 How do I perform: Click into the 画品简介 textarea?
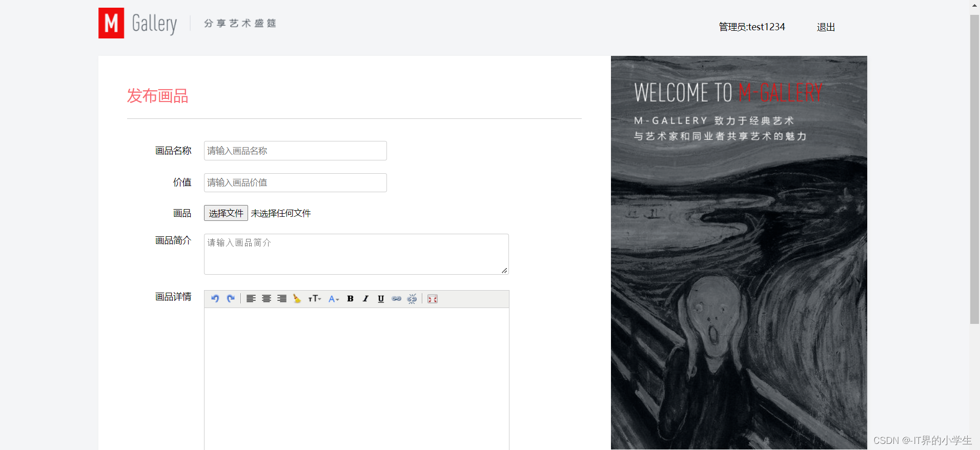[x=356, y=254]
